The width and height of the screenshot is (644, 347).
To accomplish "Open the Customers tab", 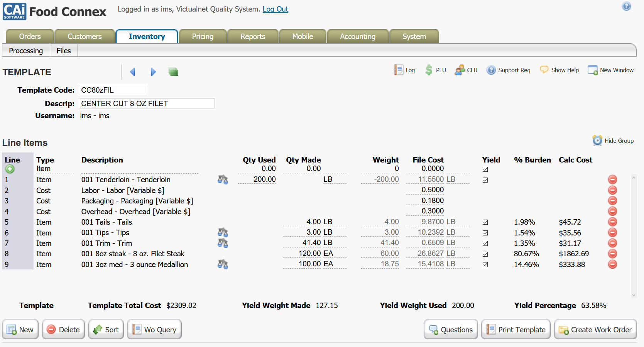I will 85,36.
